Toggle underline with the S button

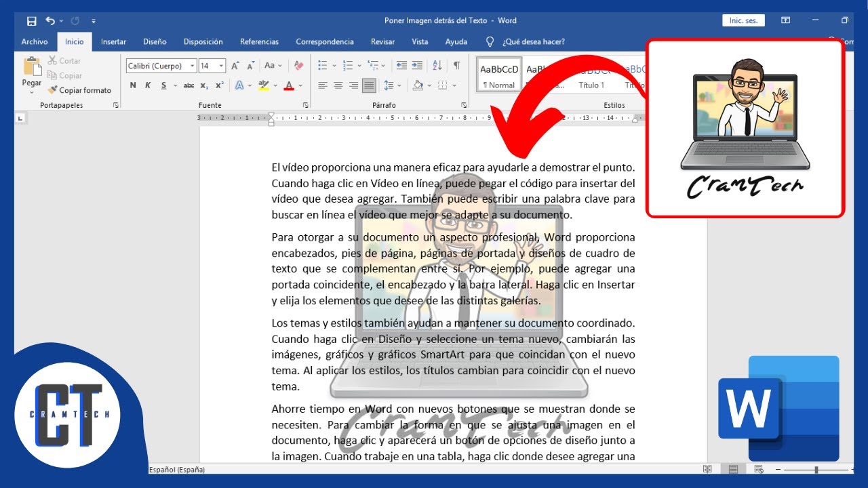click(x=164, y=85)
